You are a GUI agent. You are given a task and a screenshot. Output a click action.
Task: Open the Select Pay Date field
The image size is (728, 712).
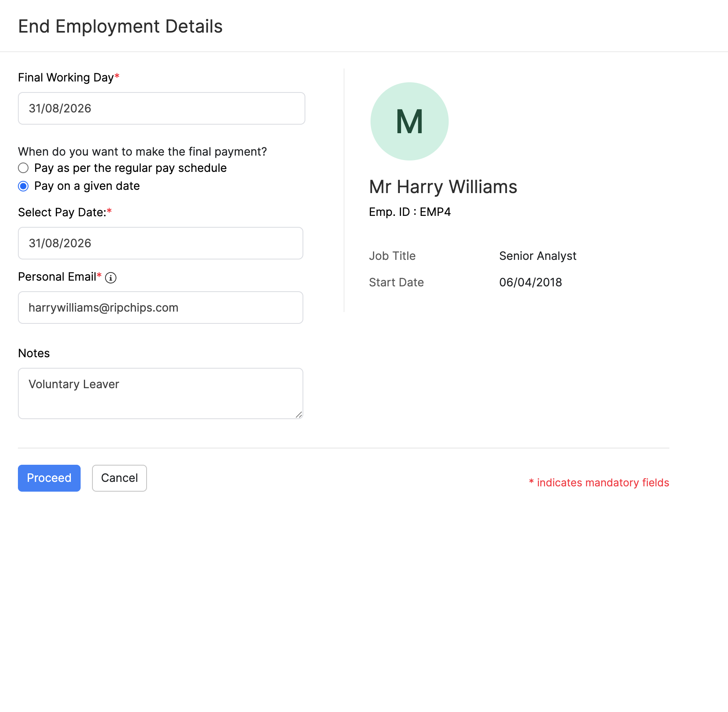pos(161,243)
